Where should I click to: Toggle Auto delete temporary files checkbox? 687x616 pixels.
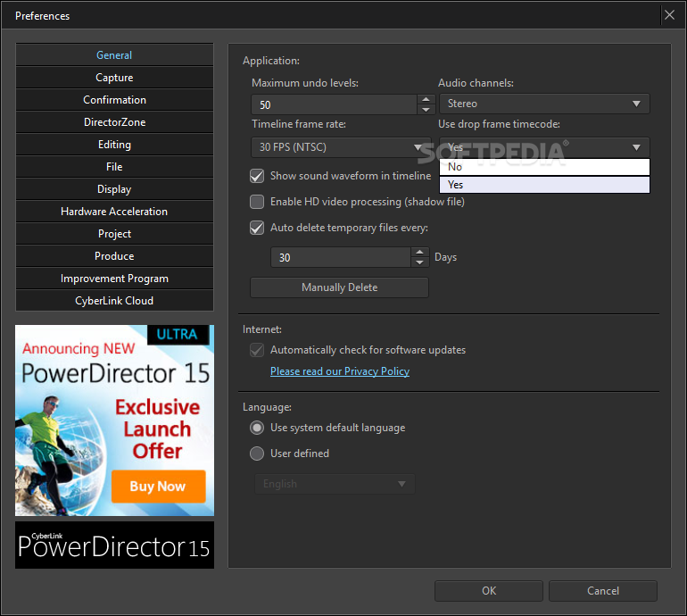(x=257, y=228)
